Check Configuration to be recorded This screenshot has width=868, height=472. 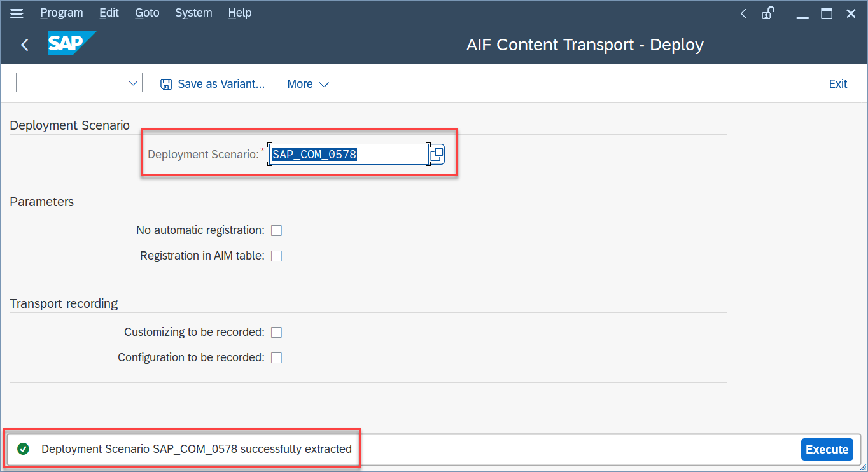tap(276, 357)
